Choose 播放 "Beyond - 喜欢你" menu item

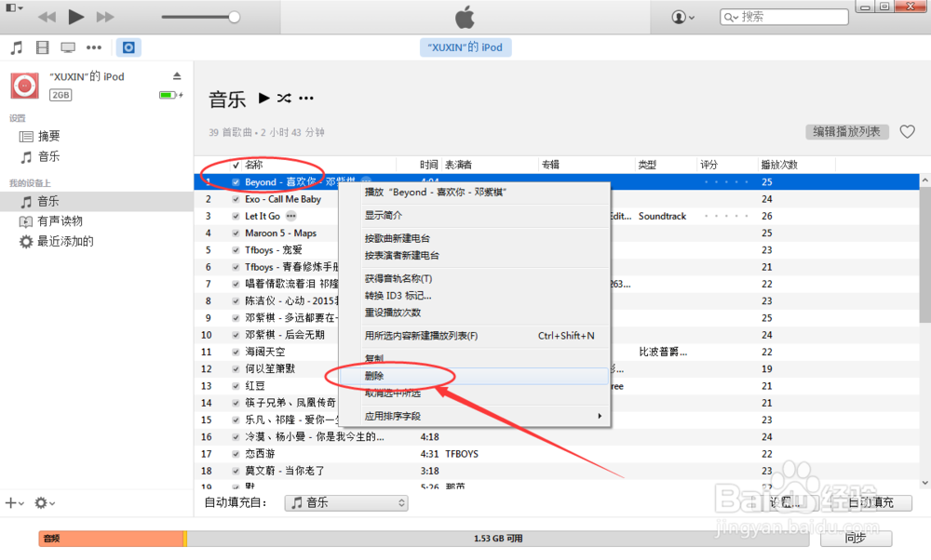coord(474,193)
